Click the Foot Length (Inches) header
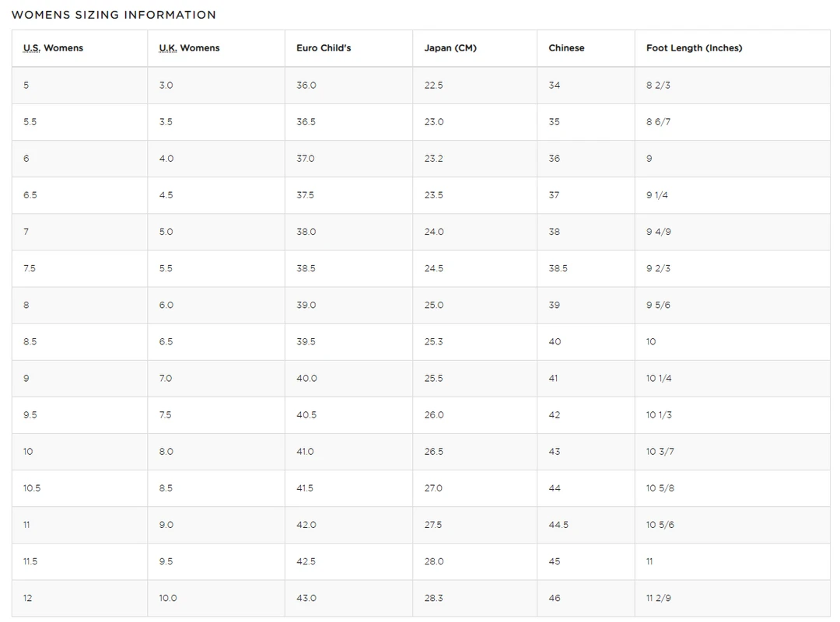This screenshot has height=622, width=840. [694, 48]
